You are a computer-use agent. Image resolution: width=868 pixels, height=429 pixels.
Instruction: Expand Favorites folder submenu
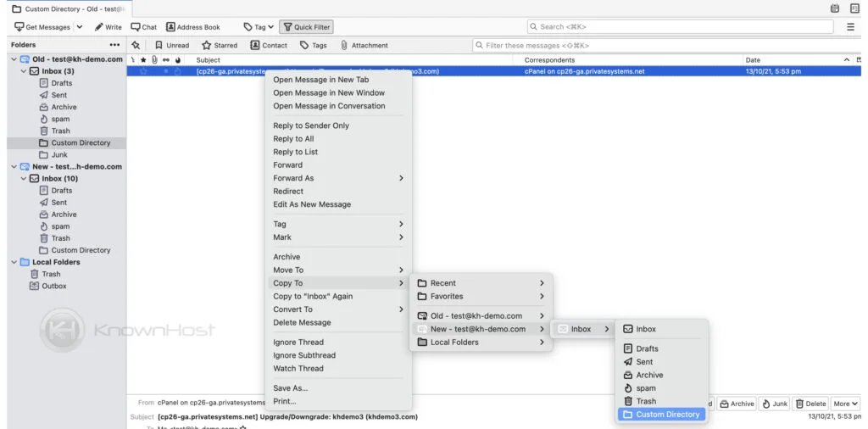tap(481, 297)
